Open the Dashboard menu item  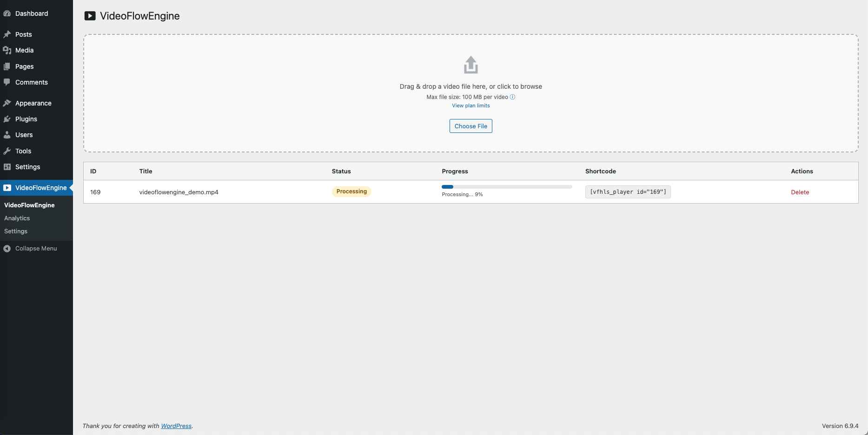pyautogui.click(x=36, y=13)
